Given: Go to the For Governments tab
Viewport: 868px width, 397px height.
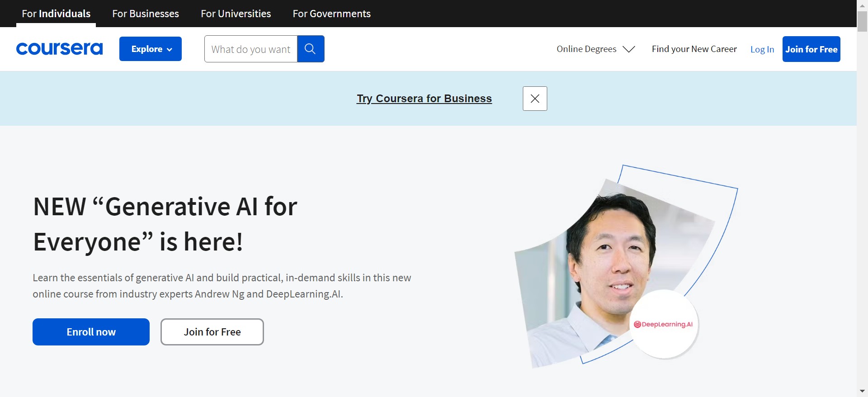Looking at the screenshot, I should pos(331,14).
